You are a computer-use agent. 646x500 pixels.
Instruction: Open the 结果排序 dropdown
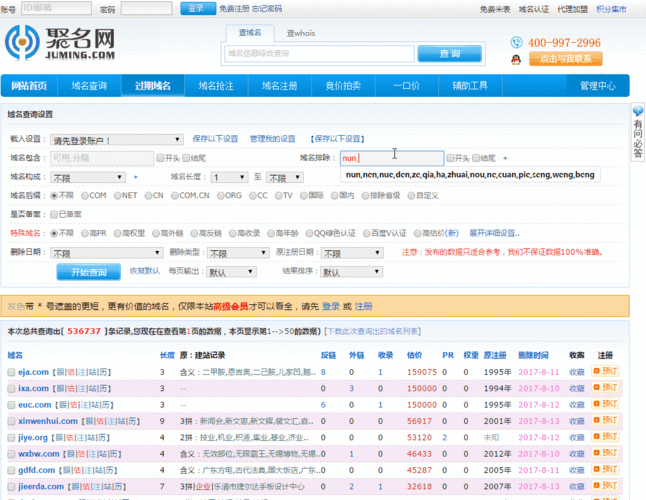click(351, 272)
